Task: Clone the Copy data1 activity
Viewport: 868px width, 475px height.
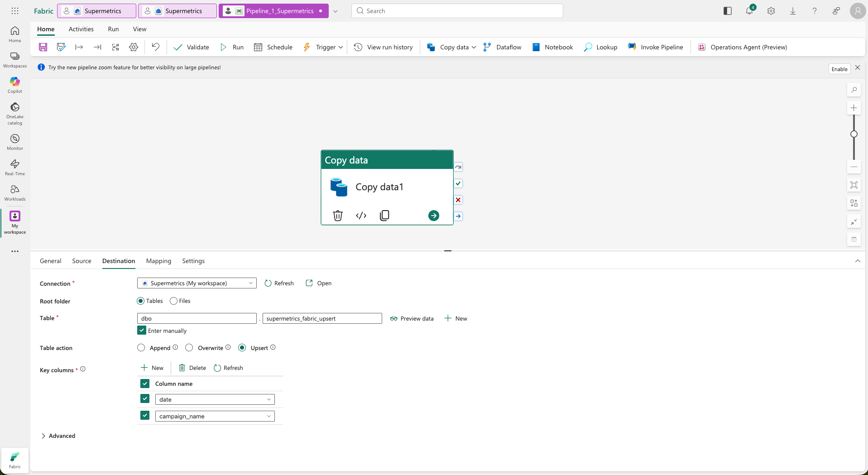Action: pyautogui.click(x=384, y=216)
